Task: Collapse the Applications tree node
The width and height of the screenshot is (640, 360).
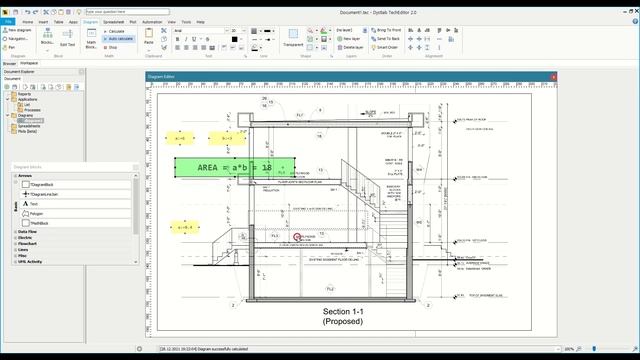Action: pos(7,100)
